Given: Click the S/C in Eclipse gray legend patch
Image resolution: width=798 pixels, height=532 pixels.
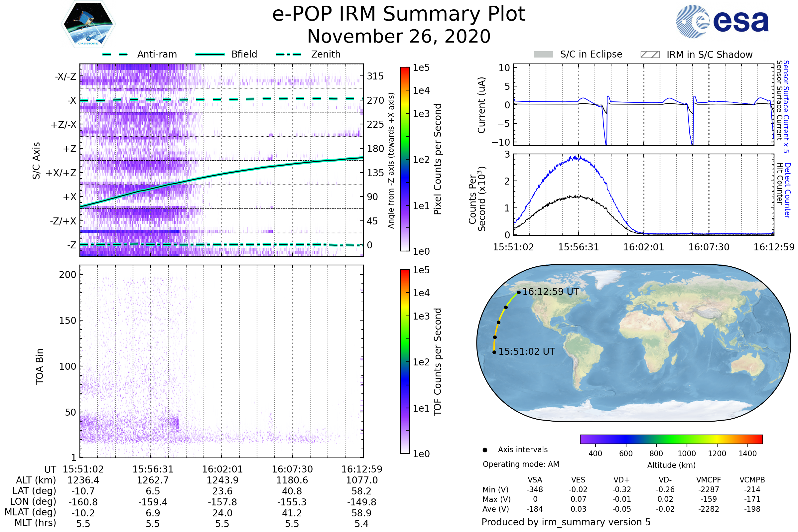Looking at the screenshot, I should [543, 55].
